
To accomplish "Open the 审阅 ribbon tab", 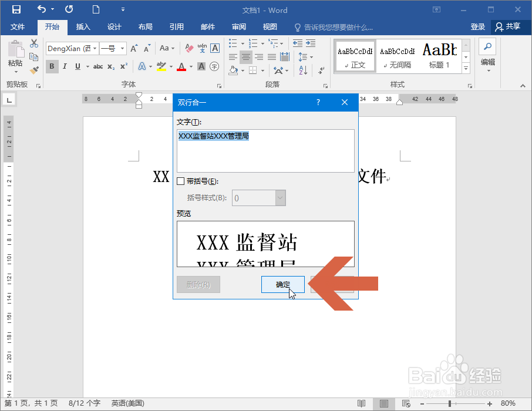I will (239, 27).
